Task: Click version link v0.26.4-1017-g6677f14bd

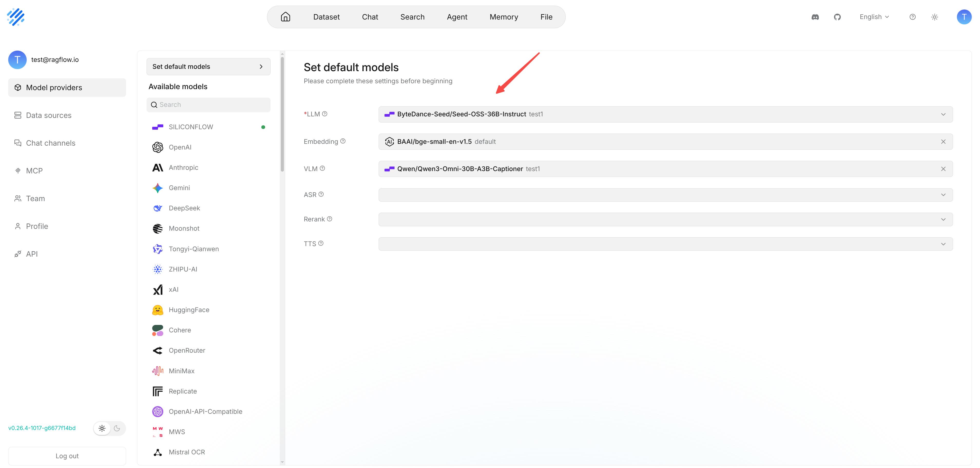Action: click(42, 428)
